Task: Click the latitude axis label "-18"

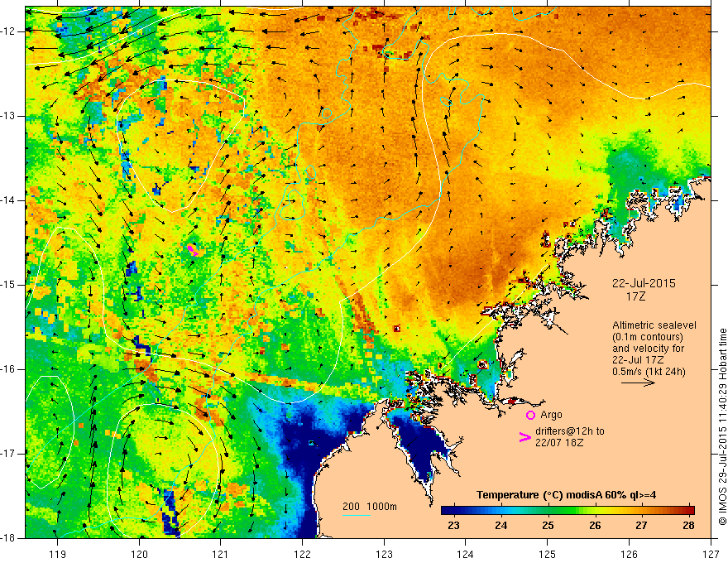Action: 9,538
